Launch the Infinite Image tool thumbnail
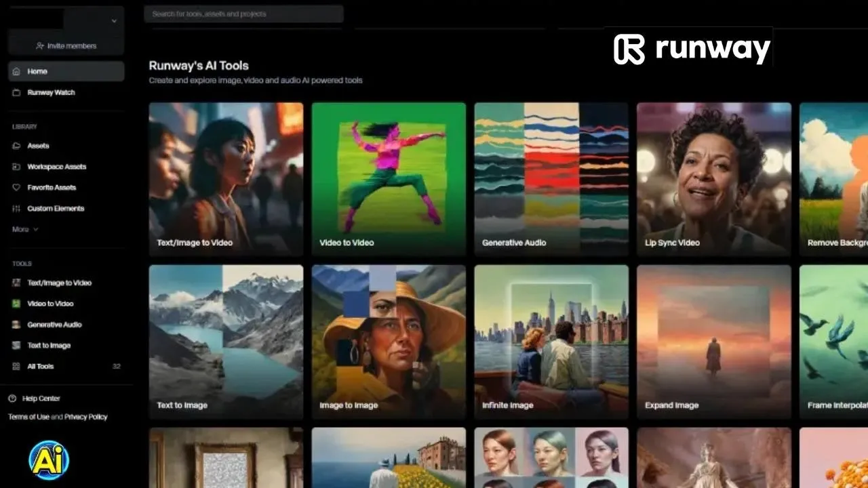 coord(551,341)
